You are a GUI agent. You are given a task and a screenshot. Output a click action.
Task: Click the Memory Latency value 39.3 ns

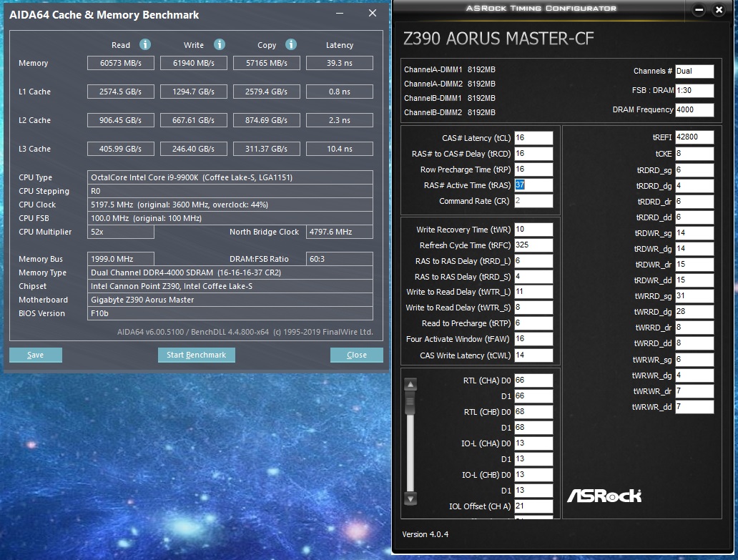pos(340,63)
